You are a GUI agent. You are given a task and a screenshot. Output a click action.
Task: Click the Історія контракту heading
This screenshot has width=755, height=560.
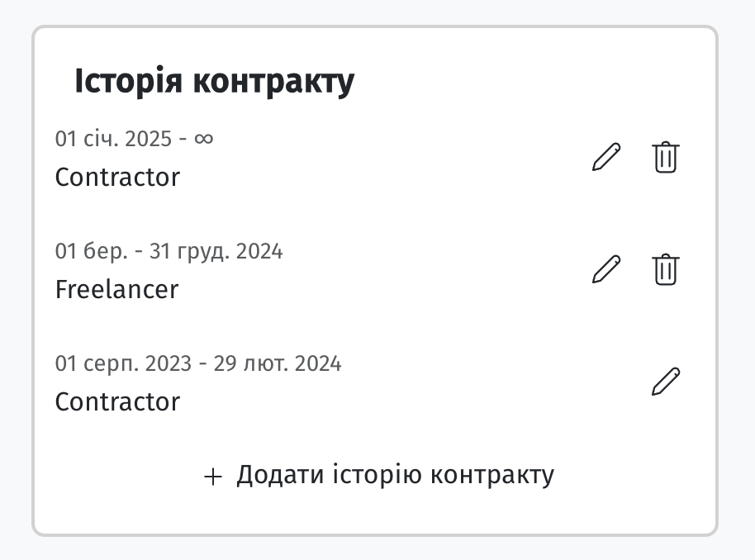click(x=214, y=82)
